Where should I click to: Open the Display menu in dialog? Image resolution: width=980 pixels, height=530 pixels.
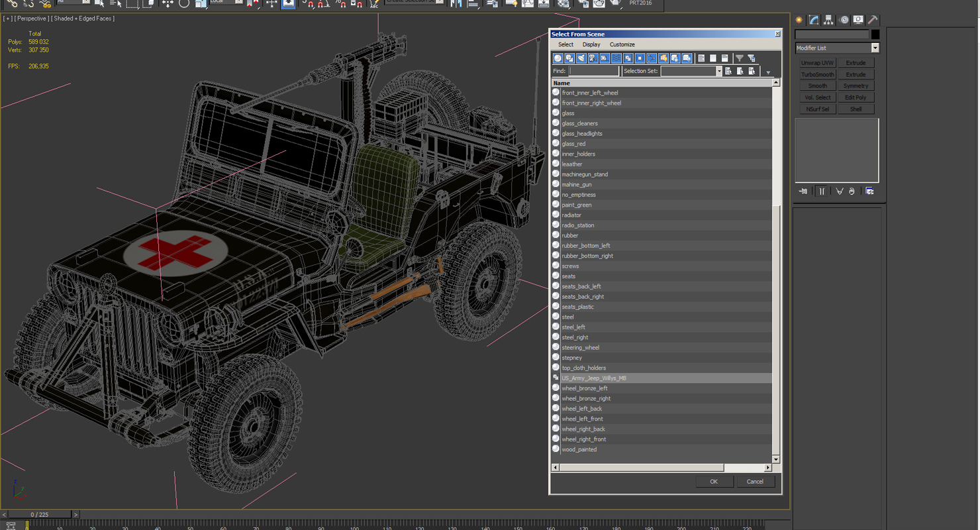click(x=591, y=44)
